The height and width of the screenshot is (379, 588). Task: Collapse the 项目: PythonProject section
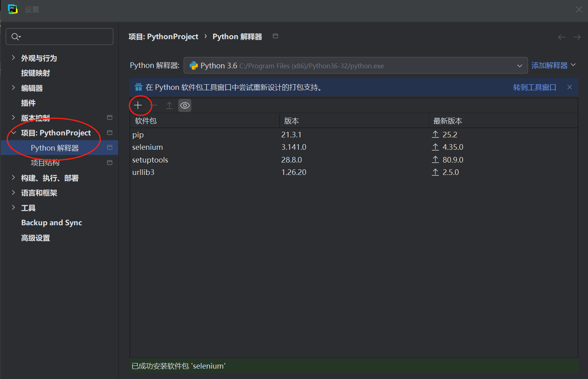click(x=13, y=133)
